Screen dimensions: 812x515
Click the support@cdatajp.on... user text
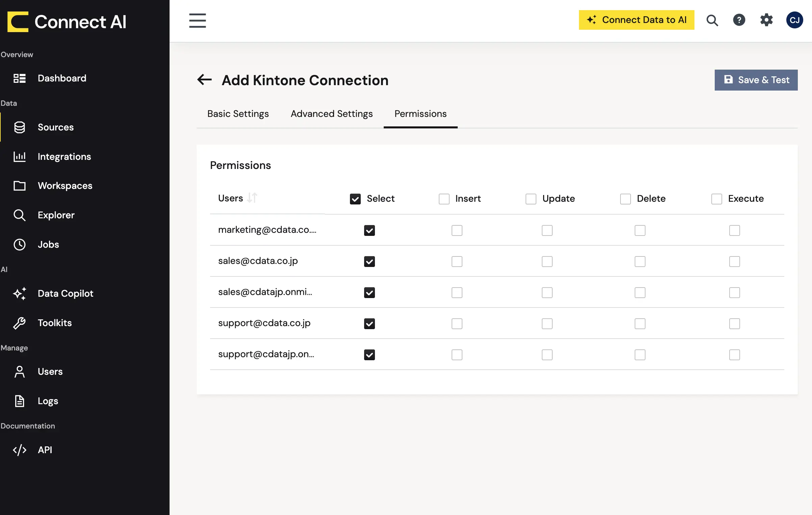266,354
